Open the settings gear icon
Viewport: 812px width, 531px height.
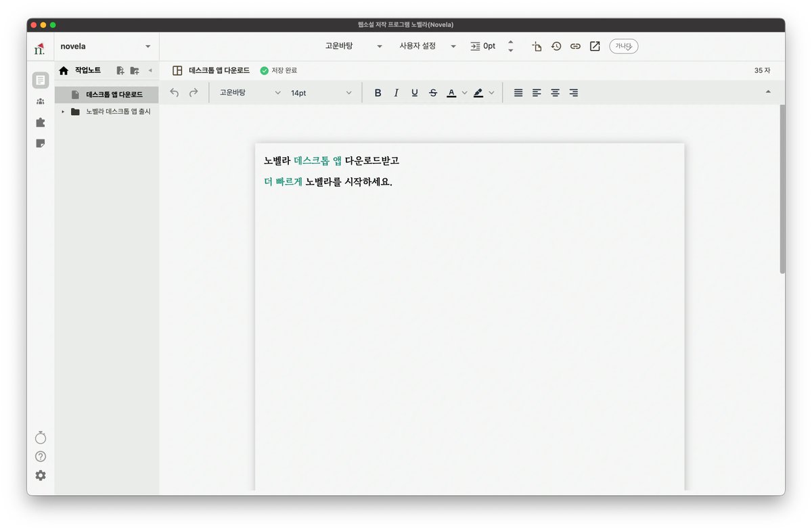[x=41, y=476]
